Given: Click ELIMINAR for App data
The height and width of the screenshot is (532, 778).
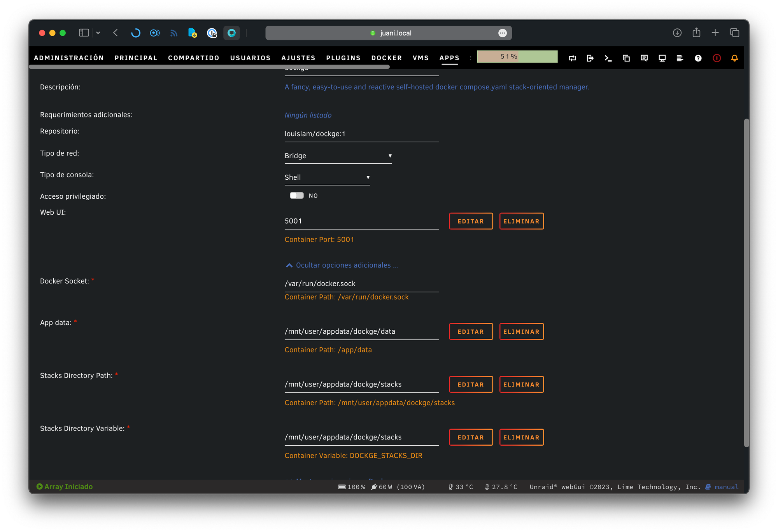Looking at the screenshot, I should pyautogui.click(x=521, y=332).
